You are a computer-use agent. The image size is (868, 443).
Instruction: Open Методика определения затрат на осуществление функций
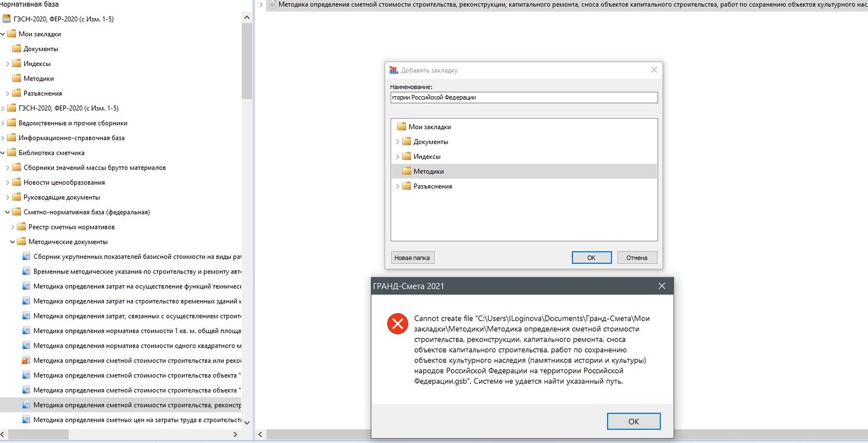coord(138,287)
